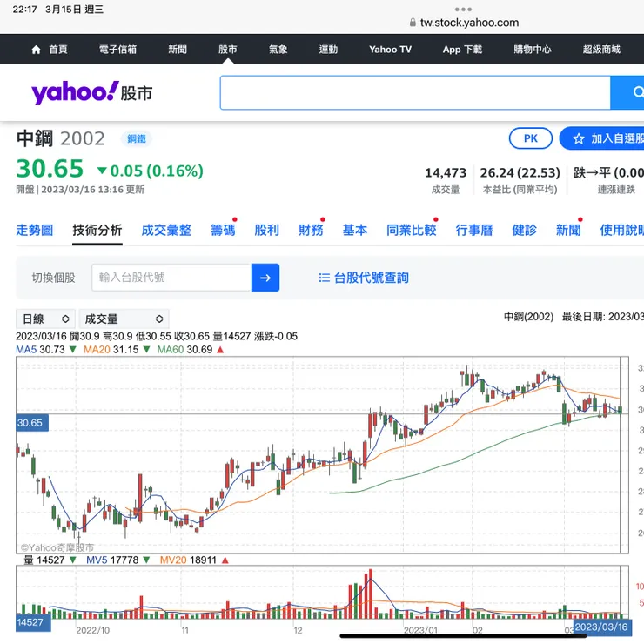Open the 日線 period dropdown
The height and width of the screenshot is (644, 644).
pyautogui.click(x=45, y=319)
